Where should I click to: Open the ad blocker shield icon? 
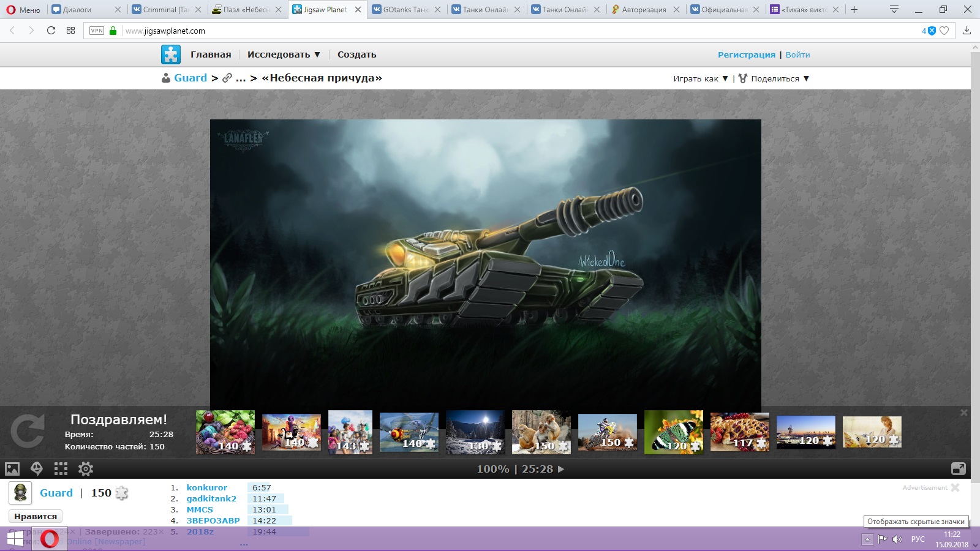[x=932, y=31]
